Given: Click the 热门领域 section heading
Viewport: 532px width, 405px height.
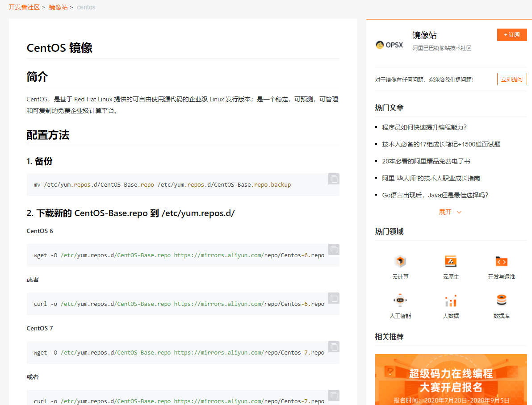Looking at the screenshot, I should point(389,232).
